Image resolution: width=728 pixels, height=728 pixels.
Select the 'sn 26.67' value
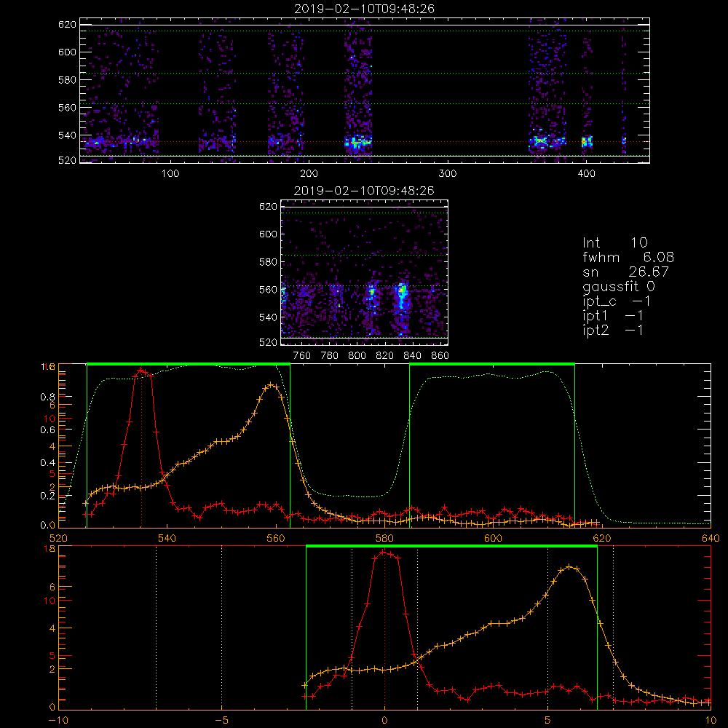[x=625, y=272]
